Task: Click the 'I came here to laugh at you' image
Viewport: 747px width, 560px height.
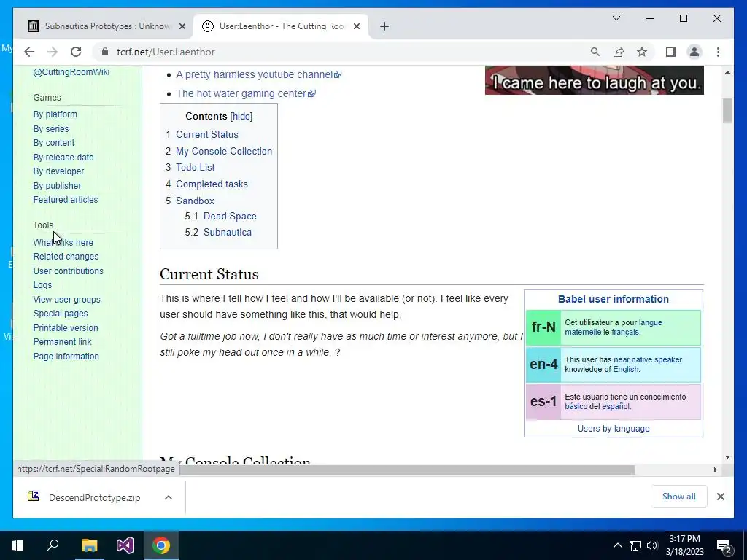Action: point(594,80)
